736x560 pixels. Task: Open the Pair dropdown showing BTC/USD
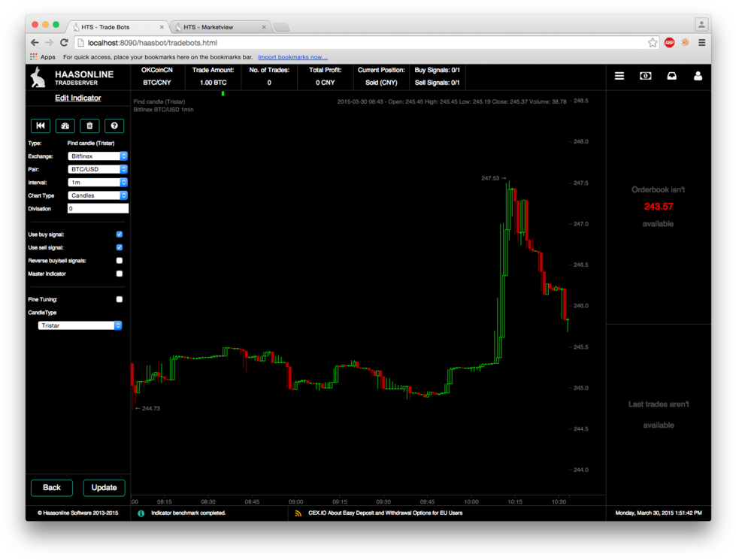click(98, 169)
